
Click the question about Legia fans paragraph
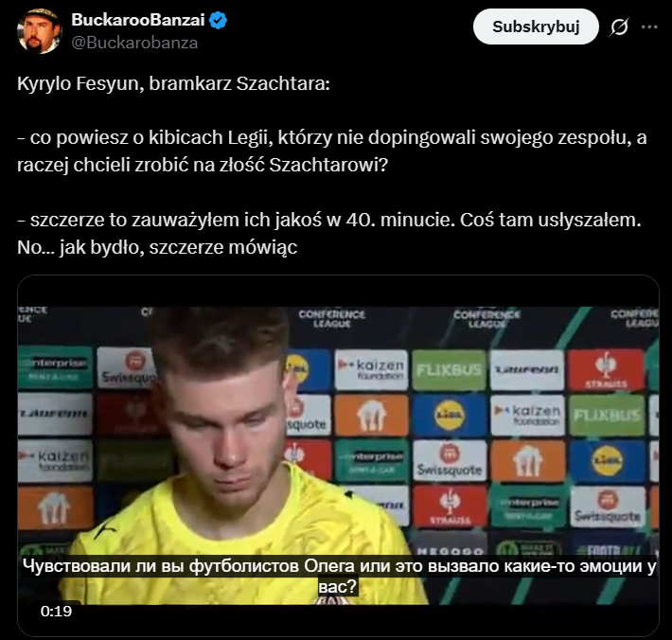[331, 151]
